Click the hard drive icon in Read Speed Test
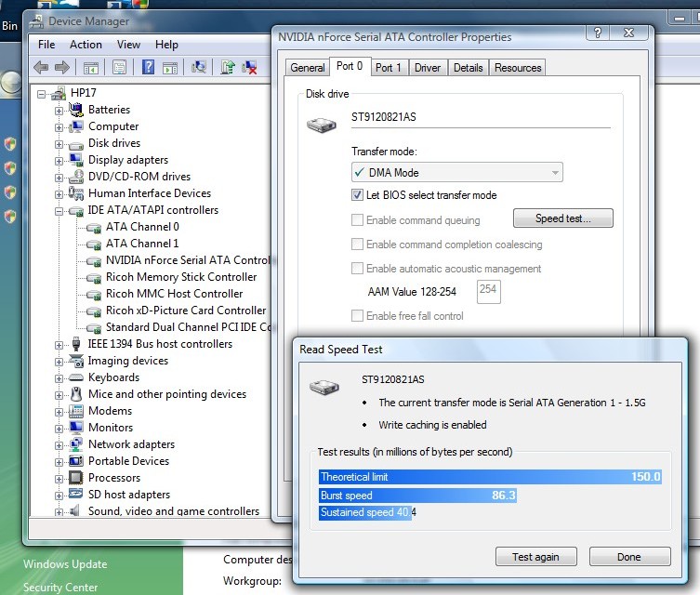This screenshot has width=700, height=595. 324,387
